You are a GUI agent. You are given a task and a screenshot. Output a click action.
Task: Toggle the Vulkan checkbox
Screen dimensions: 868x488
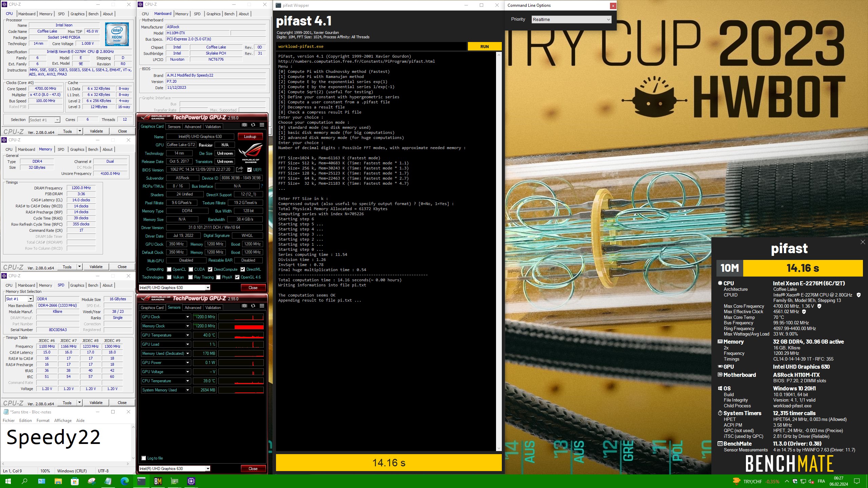[x=169, y=277]
